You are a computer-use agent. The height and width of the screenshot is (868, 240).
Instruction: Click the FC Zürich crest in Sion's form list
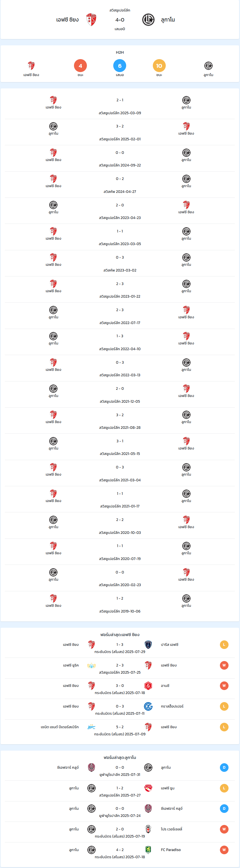click(91, 665)
